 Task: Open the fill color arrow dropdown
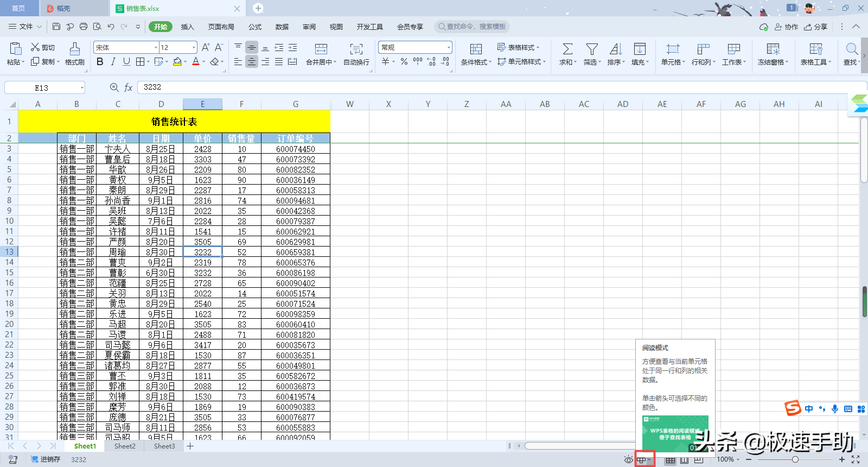coord(185,62)
